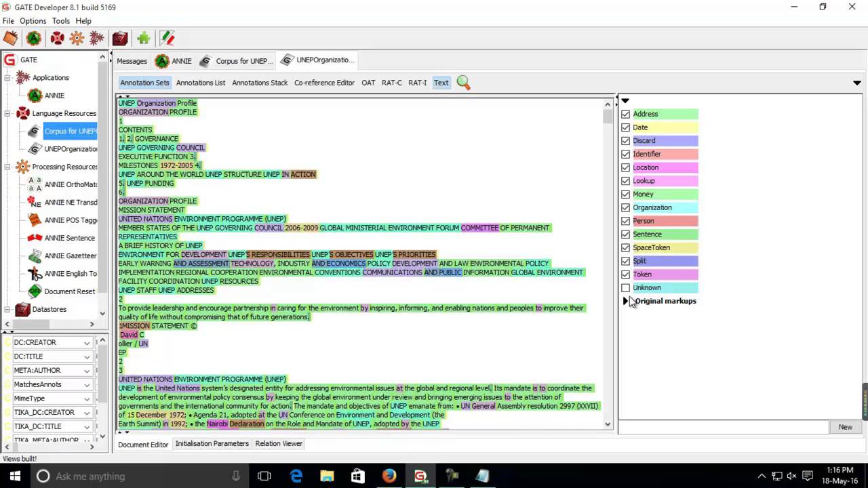Image resolution: width=868 pixels, height=488 pixels.
Task: Uncheck the Location annotation type
Action: [625, 167]
